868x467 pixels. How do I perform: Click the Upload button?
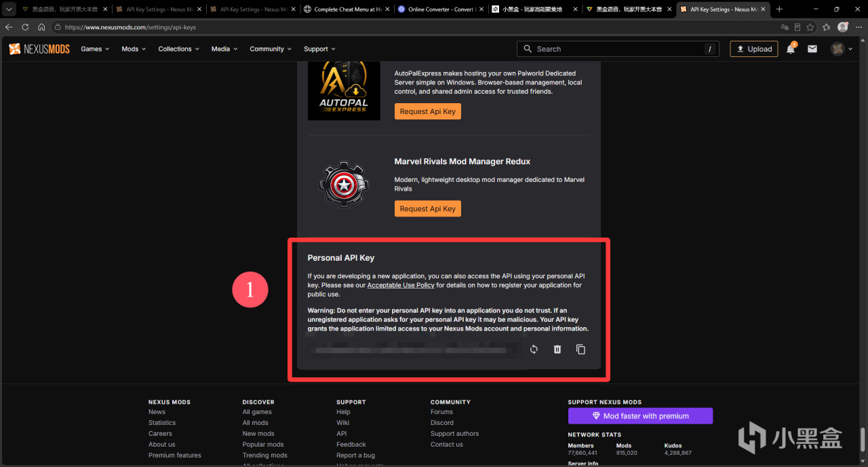tap(753, 49)
